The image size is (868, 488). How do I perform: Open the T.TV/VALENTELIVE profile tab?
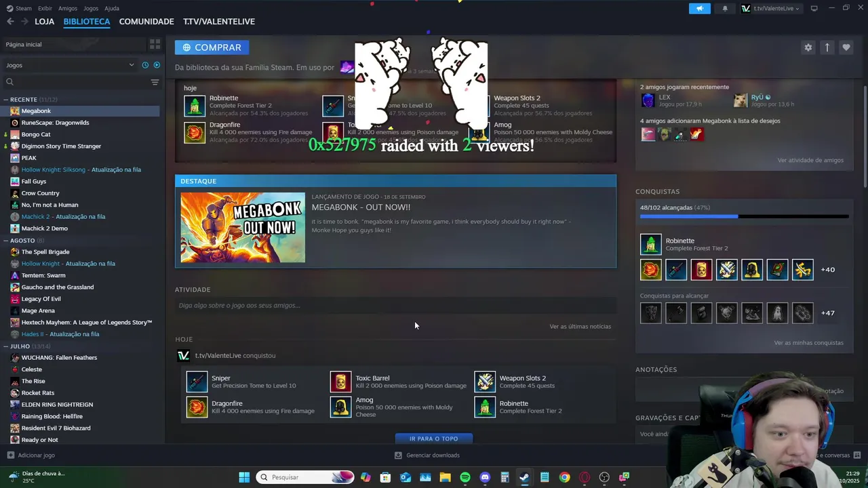coord(219,22)
